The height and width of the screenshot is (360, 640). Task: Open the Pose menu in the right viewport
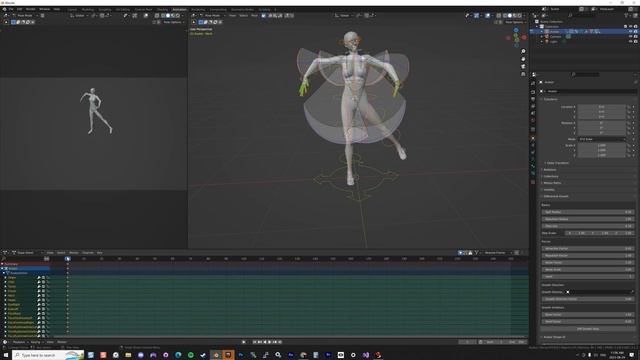coord(254,16)
